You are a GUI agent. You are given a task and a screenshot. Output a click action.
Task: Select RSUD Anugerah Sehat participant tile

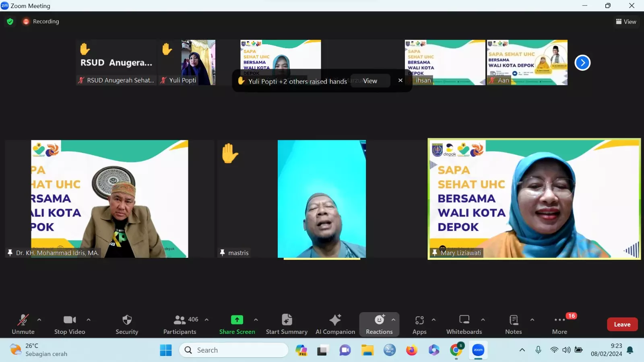[x=116, y=62]
